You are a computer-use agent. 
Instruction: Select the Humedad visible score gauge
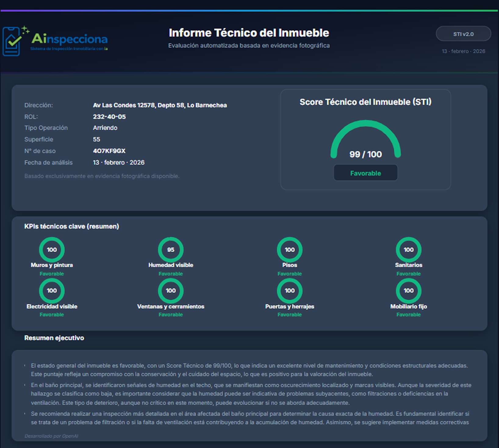171,250
